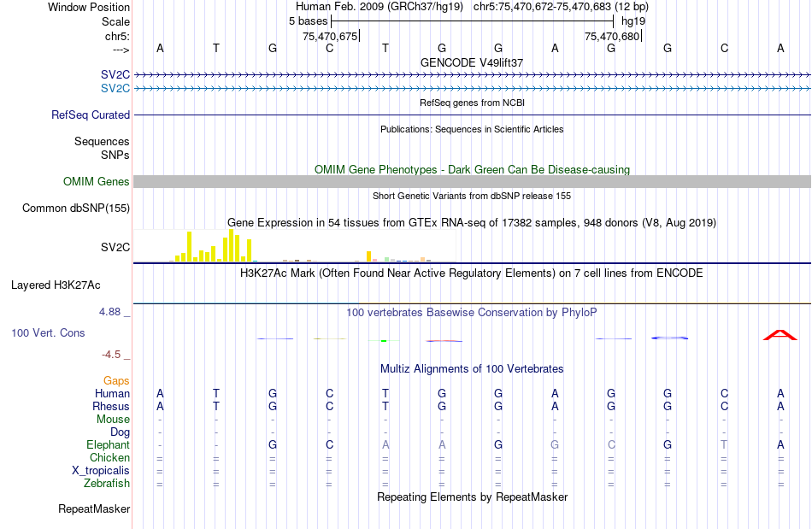Open Short Genetic Variants from dbSNP title

pyautogui.click(x=472, y=196)
